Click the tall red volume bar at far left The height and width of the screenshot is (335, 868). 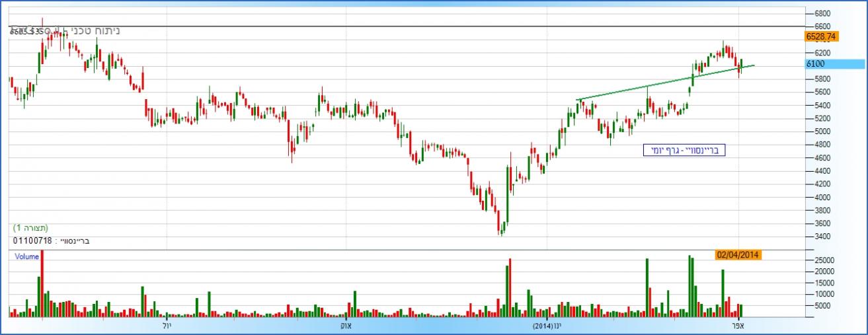[42, 284]
